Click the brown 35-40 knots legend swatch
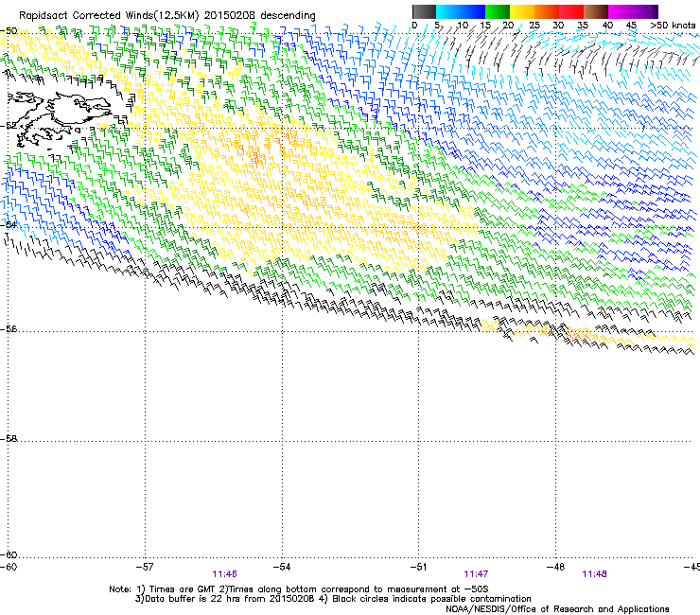This screenshot has height=615, width=700. tap(596, 11)
